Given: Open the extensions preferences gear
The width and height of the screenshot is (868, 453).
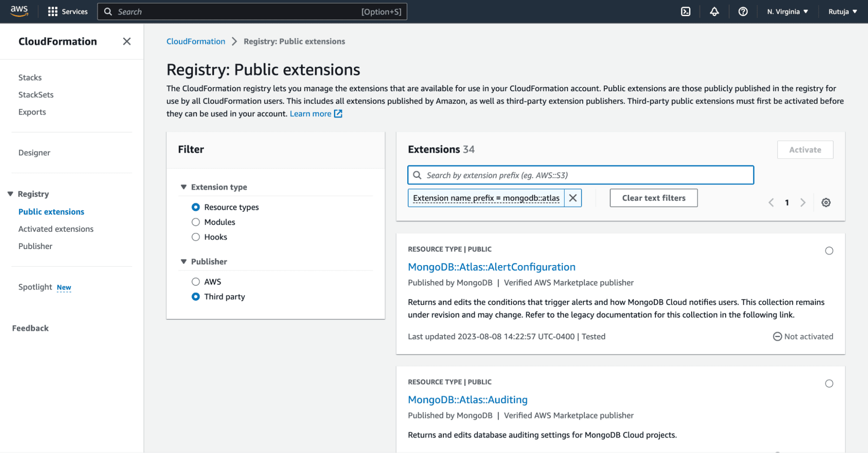Looking at the screenshot, I should coord(825,202).
